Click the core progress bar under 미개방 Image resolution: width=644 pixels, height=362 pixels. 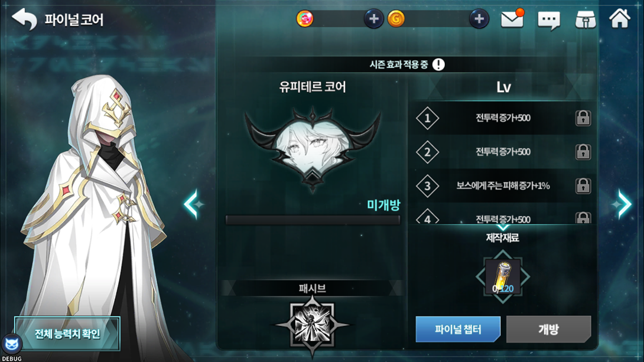click(313, 220)
